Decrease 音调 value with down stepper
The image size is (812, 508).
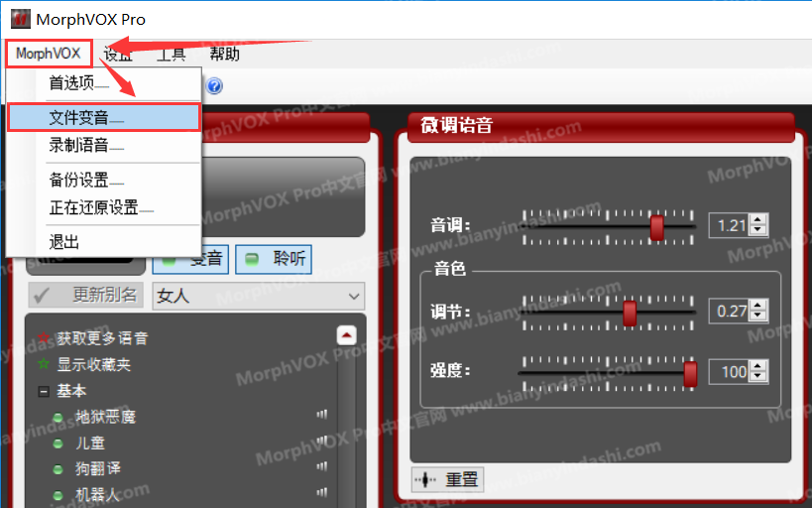pyautogui.click(x=758, y=230)
